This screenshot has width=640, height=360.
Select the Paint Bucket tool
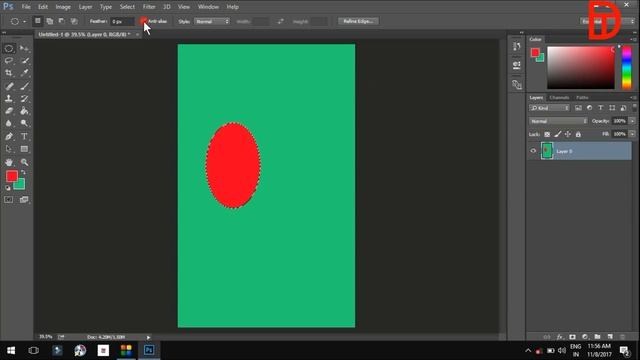pos(24,111)
